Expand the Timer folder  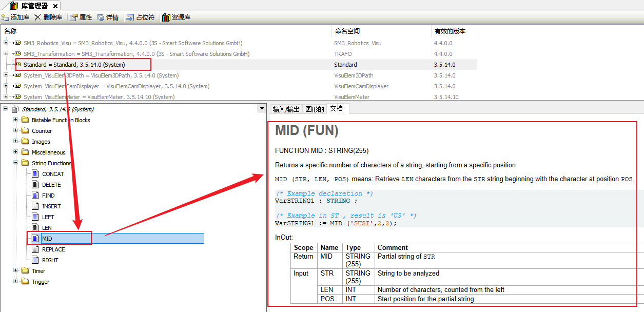point(16,270)
